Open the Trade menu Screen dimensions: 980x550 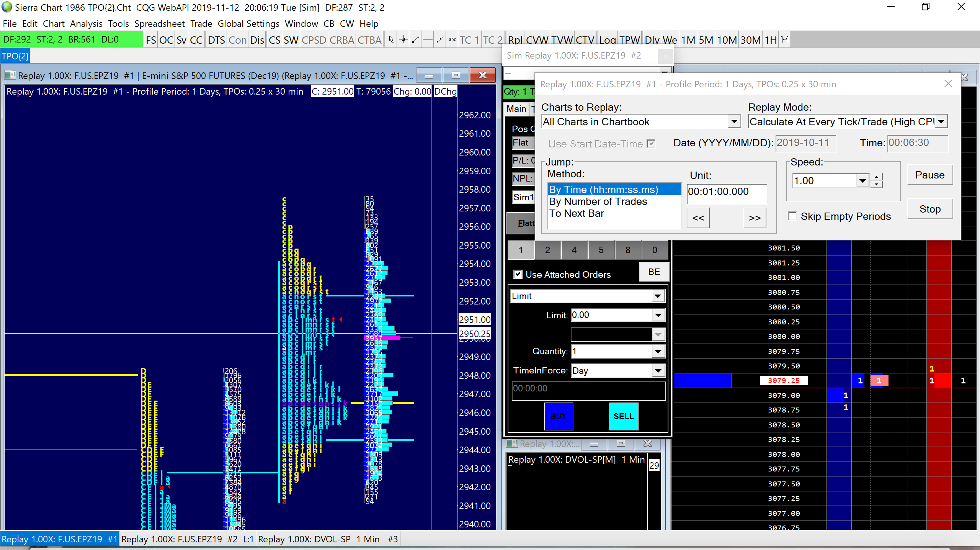pyautogui.click(x=201, y=24)
